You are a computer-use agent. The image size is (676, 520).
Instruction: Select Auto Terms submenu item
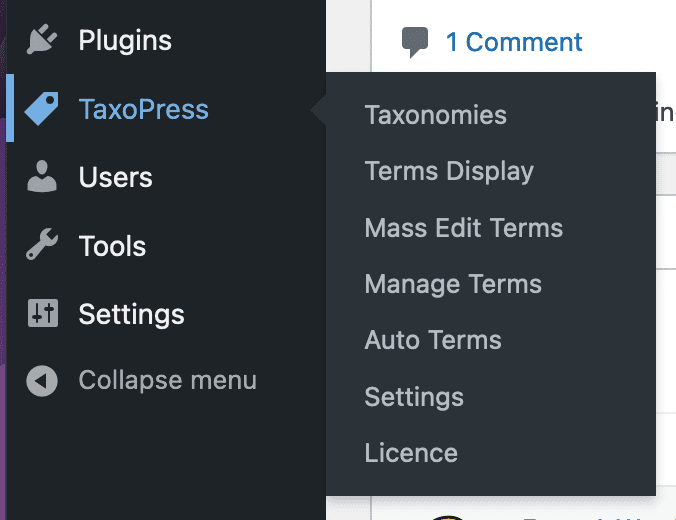tap(433, 340)
